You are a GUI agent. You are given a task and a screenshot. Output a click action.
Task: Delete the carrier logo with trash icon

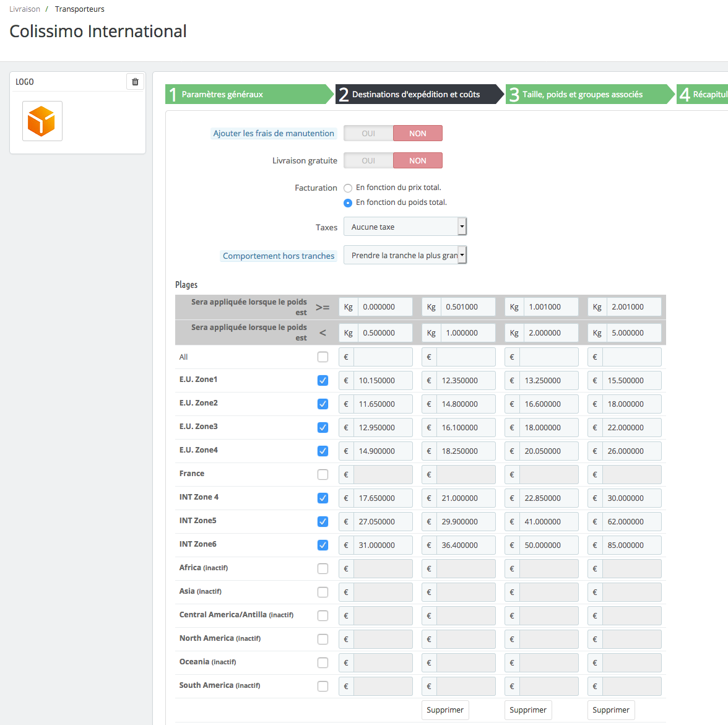(x=135, y=82)
